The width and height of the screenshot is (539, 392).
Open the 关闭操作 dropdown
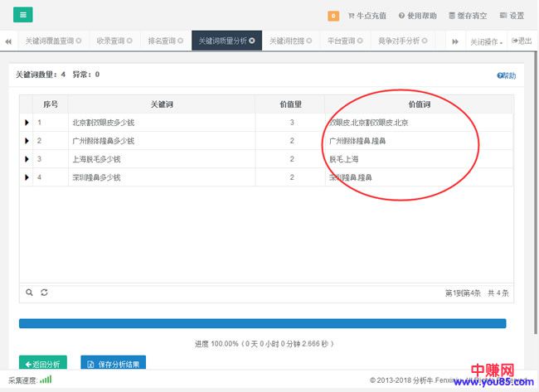(x=486, y=41)
